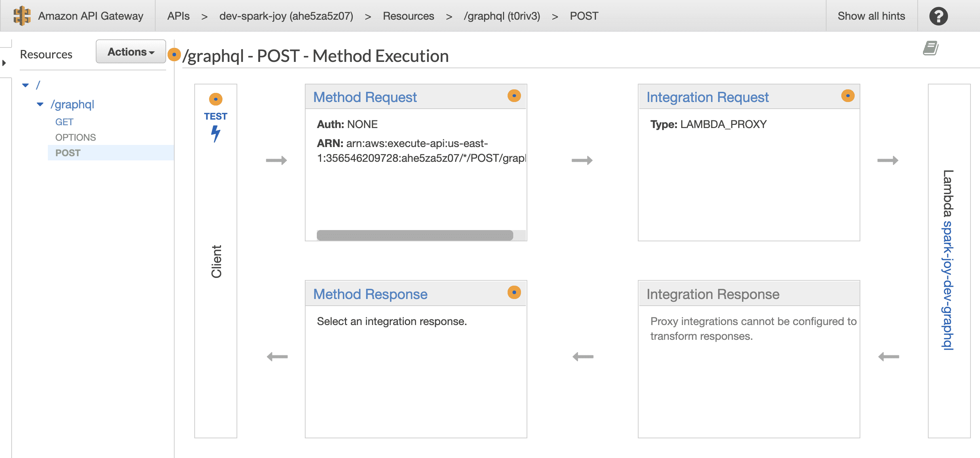Screen dimensions: 980x458
Task: Open the help question mark icon
Action: coord(938,16)
